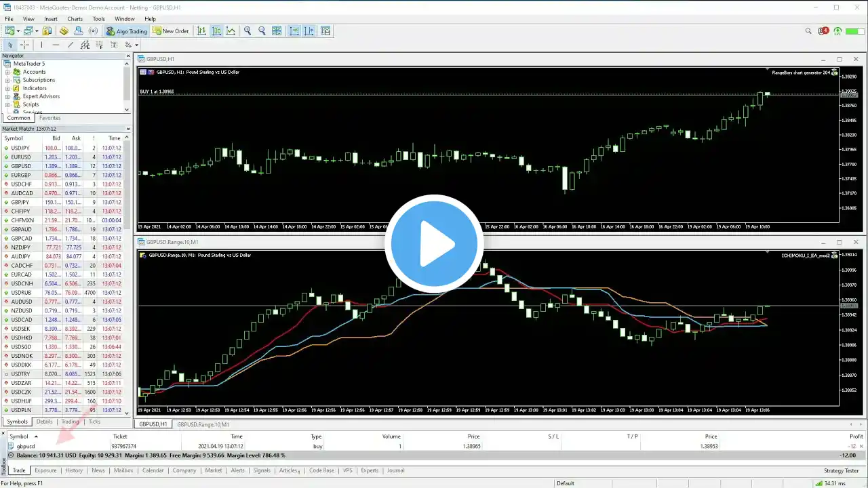
Task: Open the View menu
Action: (28, 19)
